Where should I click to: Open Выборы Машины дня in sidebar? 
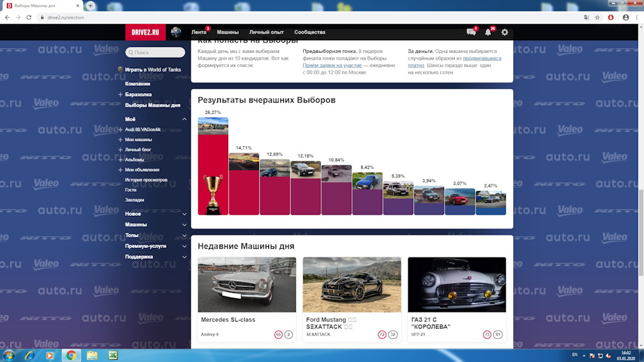(x=153, y=105)
